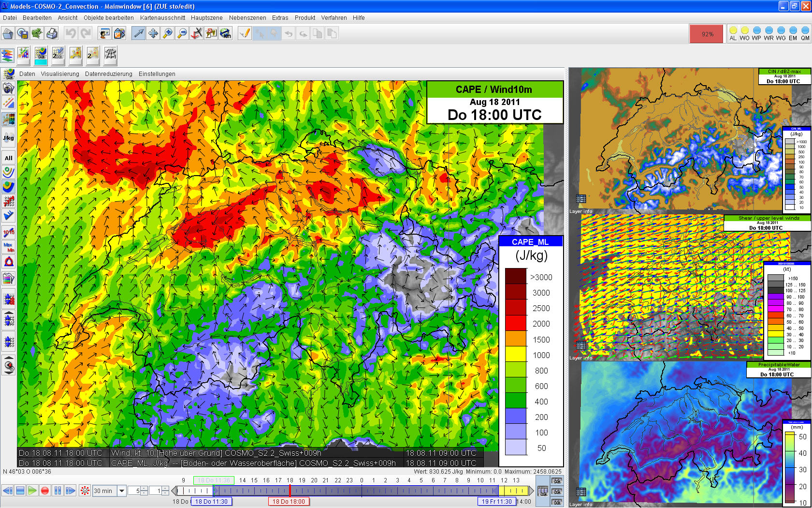This screenshot has height=508, width=812.
Task: Click the km distance measuring tool
Action: pos(225,34)
